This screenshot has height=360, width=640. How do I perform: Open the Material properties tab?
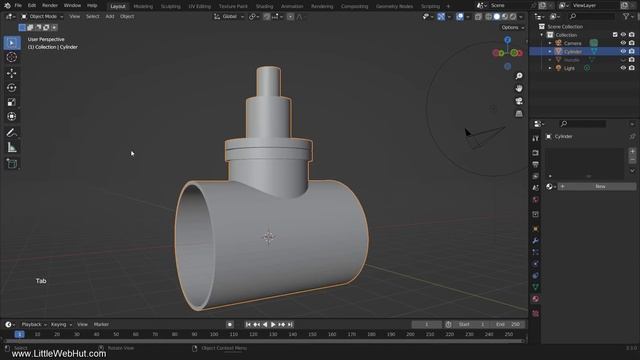tap(536, 299)
